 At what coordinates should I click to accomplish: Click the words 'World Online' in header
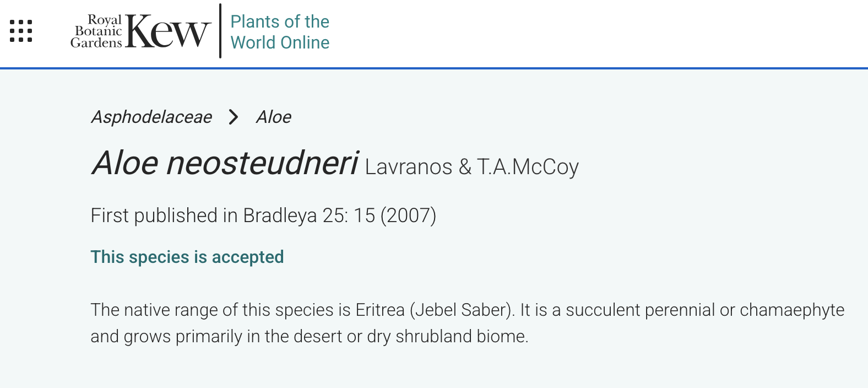(x=280, y=42)
